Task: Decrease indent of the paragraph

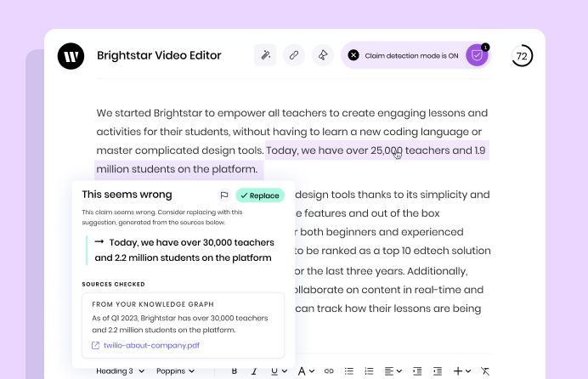Action: [x=438, y=371]
